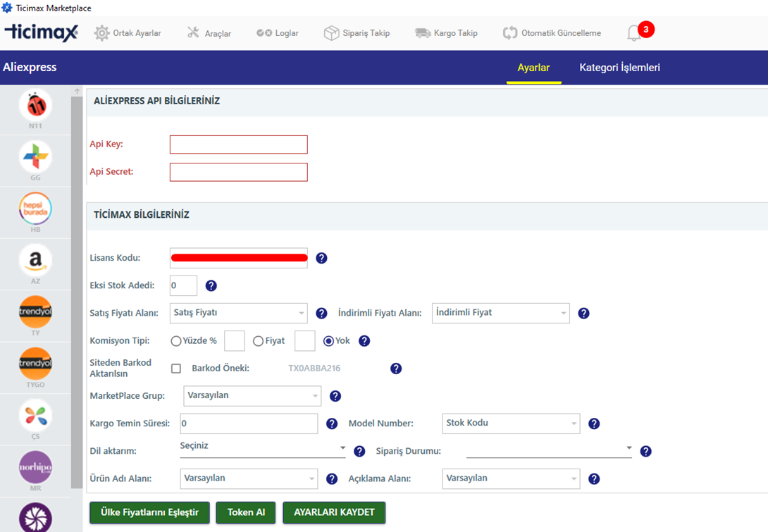Click the sidebar scroll up arrow
This screenshot has height=532, width=768.
(x=77, y=91)
